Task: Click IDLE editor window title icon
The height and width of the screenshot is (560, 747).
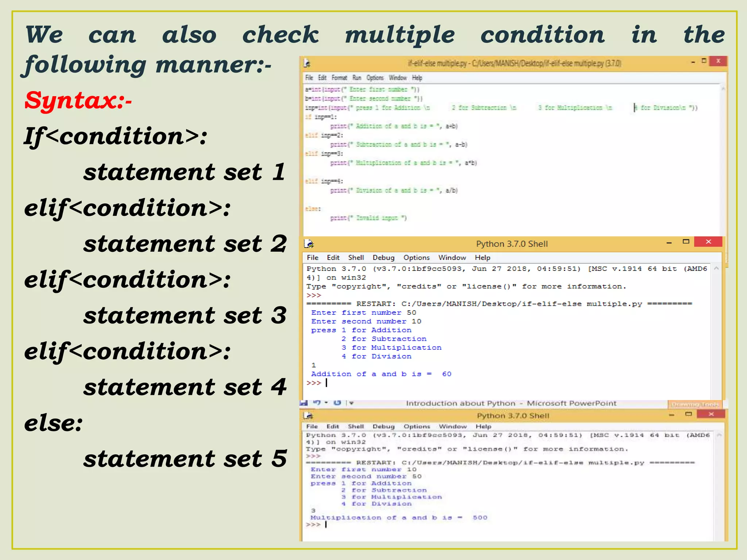Action: tap(307, 63)
